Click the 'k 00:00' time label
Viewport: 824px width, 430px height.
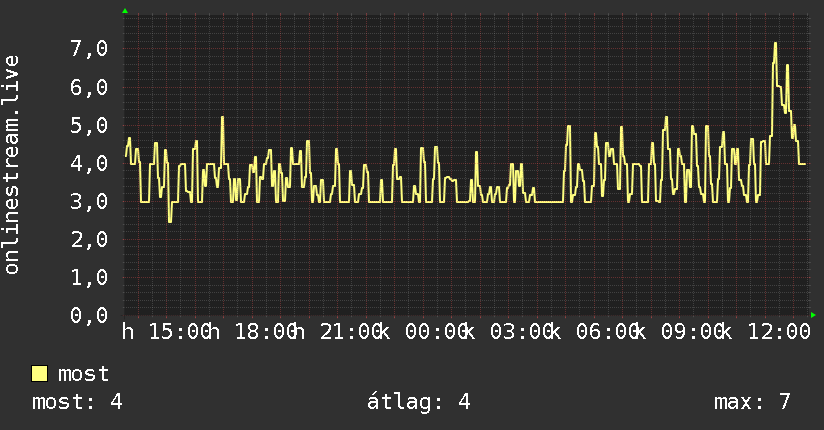click(x=423, y=332)
